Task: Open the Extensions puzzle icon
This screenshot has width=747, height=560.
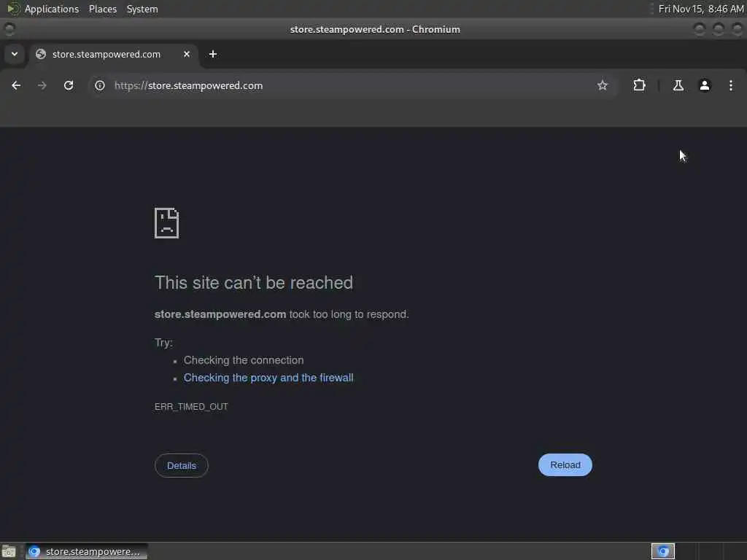Action: 639,85
